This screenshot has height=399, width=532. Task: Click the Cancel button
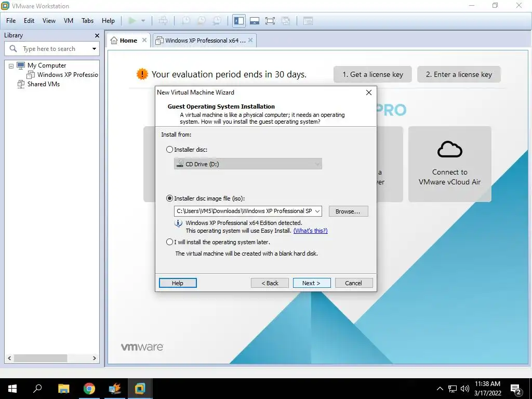(x=353, y=283)
